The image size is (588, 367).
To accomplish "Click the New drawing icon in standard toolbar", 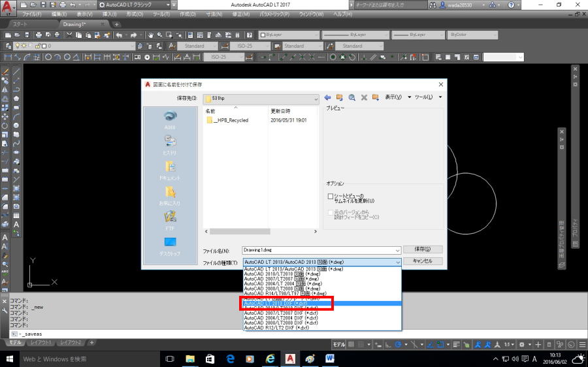I will pyautogui.click(x=8, y=35).
